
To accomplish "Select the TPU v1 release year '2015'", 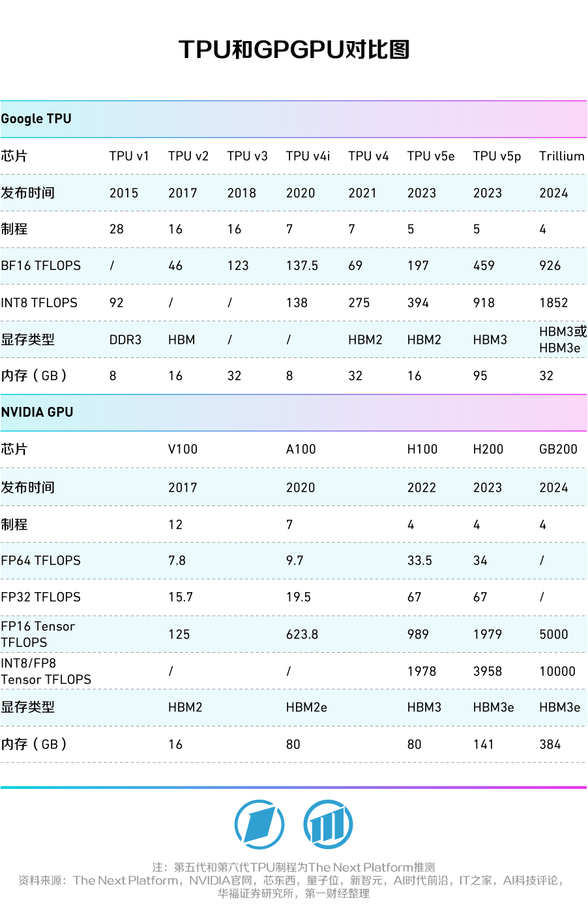I will (x=124, y=193).
